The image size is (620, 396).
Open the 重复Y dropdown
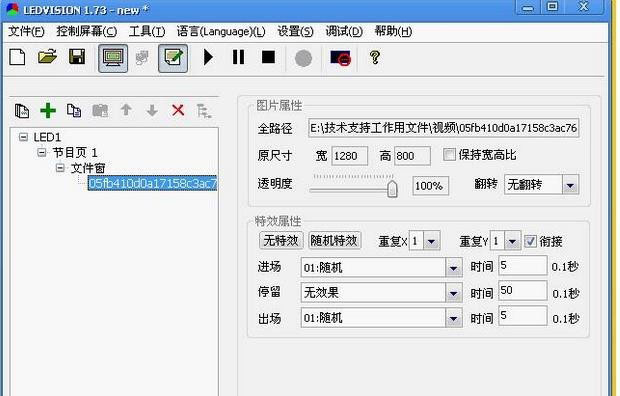pos(512,241)
